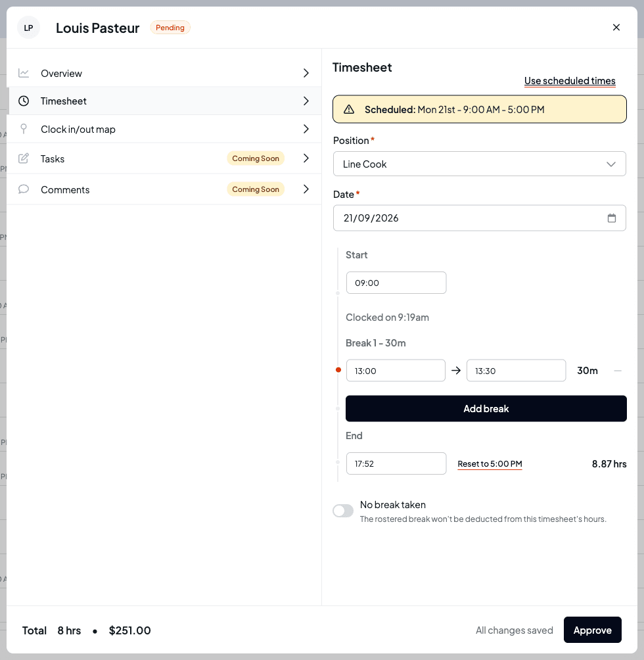Image resolution: width=644 pixels, height=660 pixels.
Task: Expand the Tasks row chevron
Action: click(x=306, y=158)
